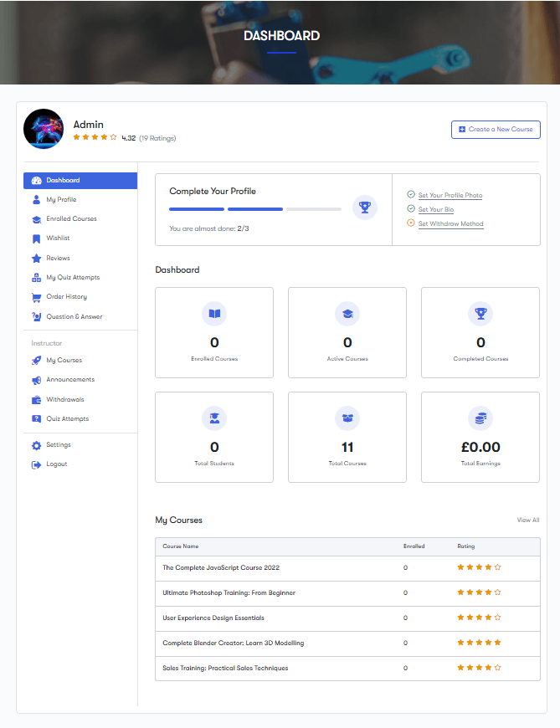
Task: Click the Wishlist bookmark icon
Action: pos(36,238)
